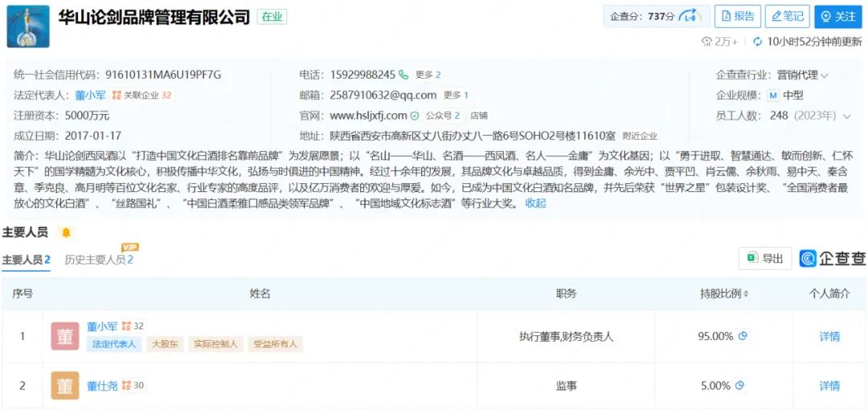The height and width of the screenshot is (414, 868).
Task: Open 公众号 2 tag
Action: click(442, 116)
